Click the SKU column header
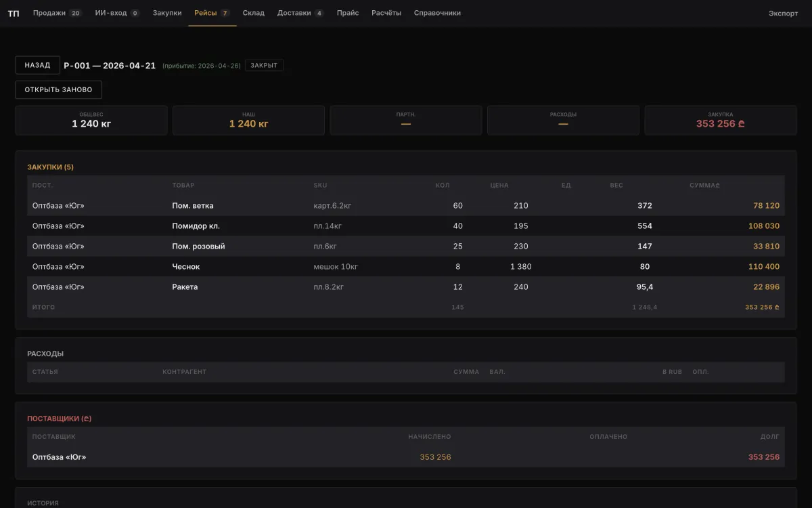 point(320,186)
